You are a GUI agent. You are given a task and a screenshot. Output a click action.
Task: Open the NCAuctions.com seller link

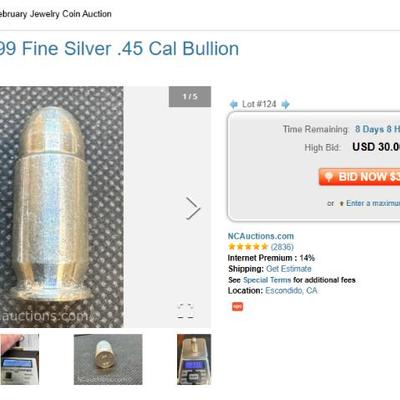pos(261,236)
